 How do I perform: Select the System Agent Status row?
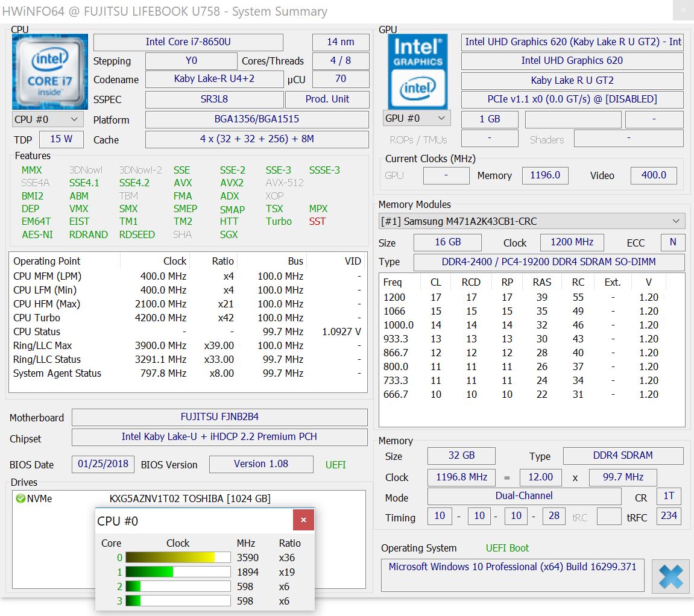188,373
